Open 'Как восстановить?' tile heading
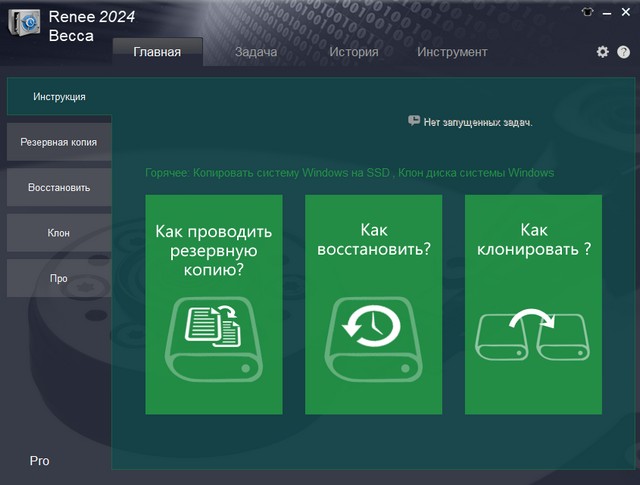This screenshot has height=485, width=640. click(374, 240)
